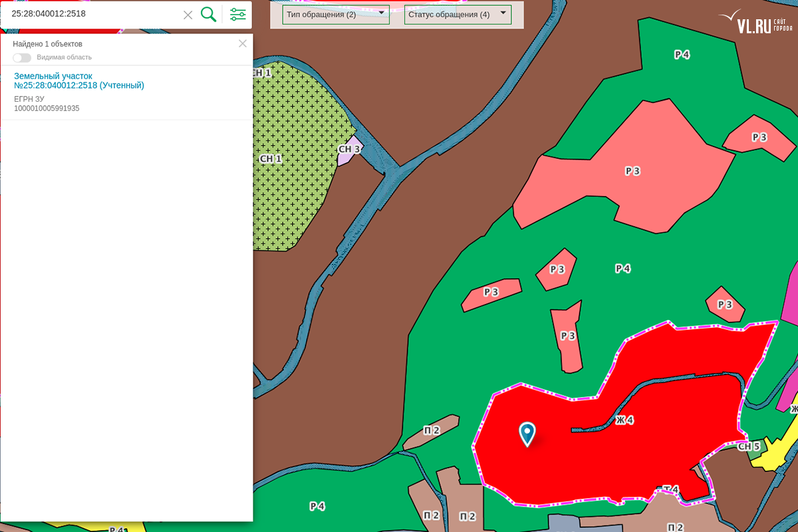The width and height of the screenshot is (798, 532).
Task: Focus the cadastral number search field
Action: pos(93,14)
